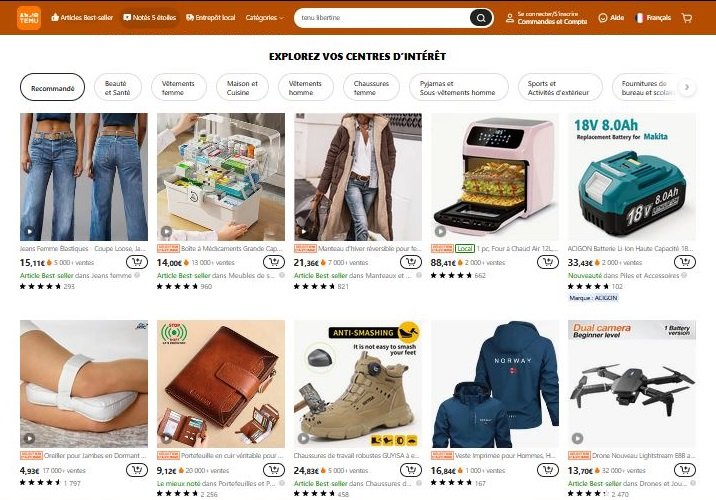Open the safety work shoes product thumbnail
The image size is (716, 500).
coord(358,384)
